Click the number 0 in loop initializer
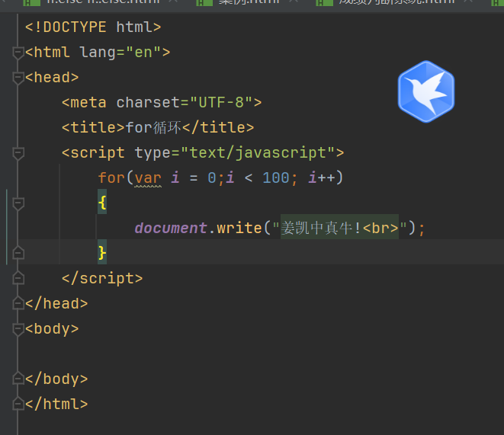Image resolution: width=504 pixels, height=435 pixels. 212,178
